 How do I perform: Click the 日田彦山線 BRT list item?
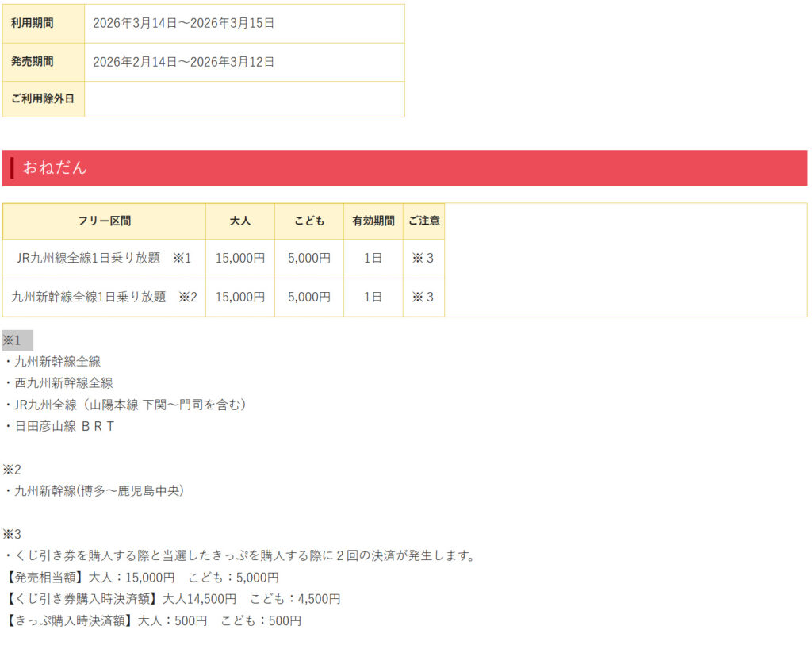(x=59, y=426)
